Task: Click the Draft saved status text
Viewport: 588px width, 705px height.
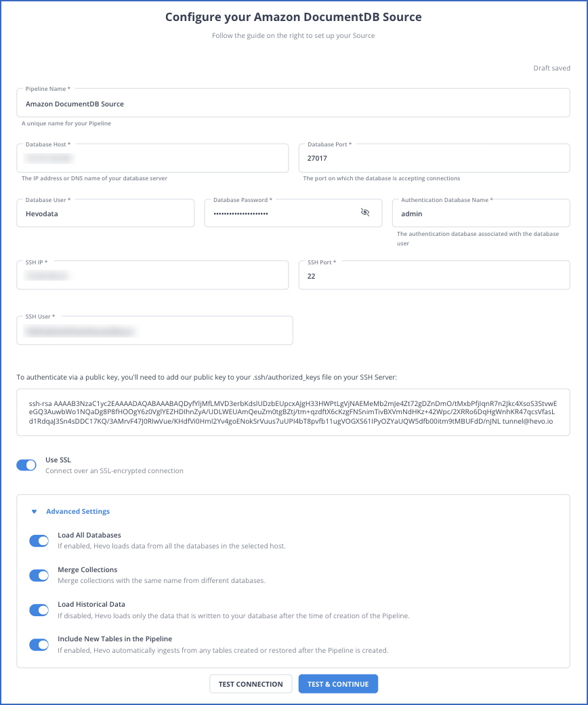Action: point(551,68)
